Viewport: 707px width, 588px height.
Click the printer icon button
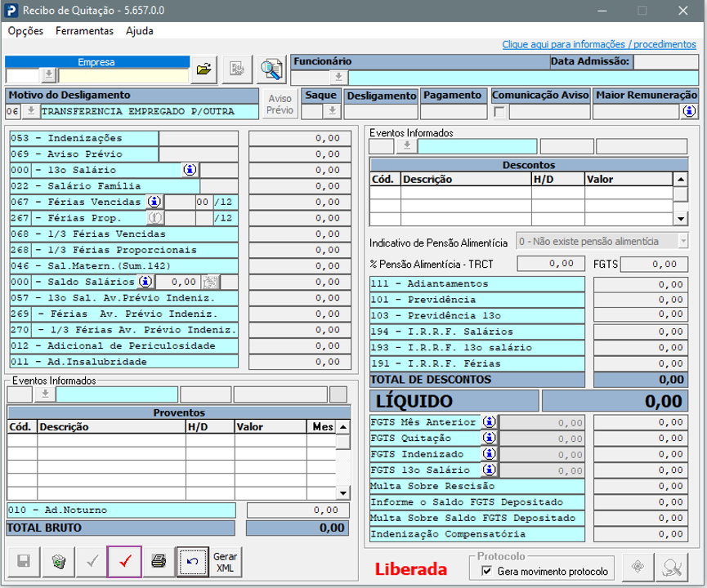click(x=159, y=562)
